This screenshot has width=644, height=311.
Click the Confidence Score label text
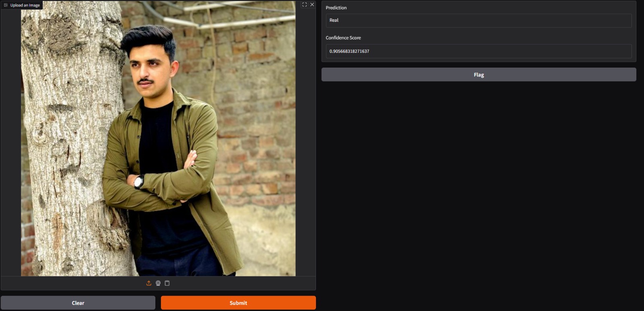click(x=343, y=38)
